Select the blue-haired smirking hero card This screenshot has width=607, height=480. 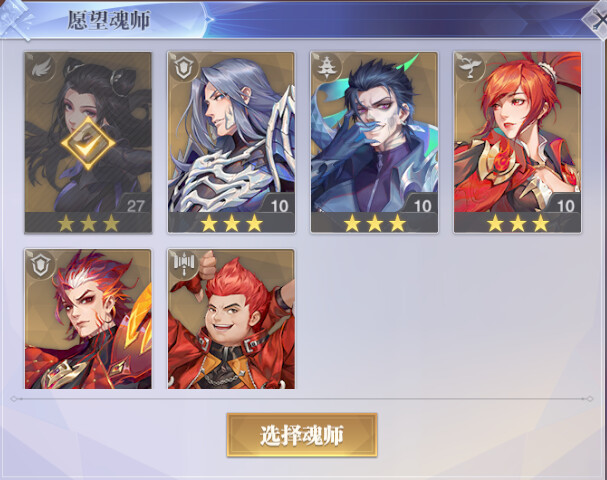click(374, 142)
